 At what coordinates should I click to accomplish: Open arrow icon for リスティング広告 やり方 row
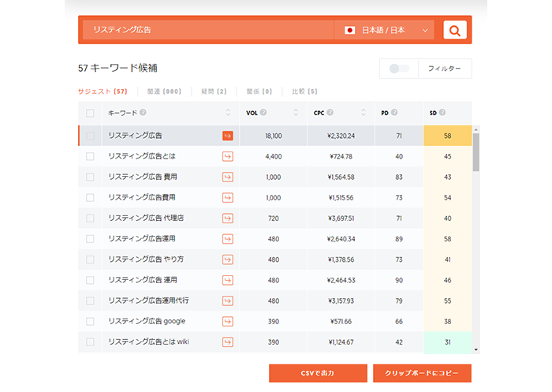coord(228,259)
